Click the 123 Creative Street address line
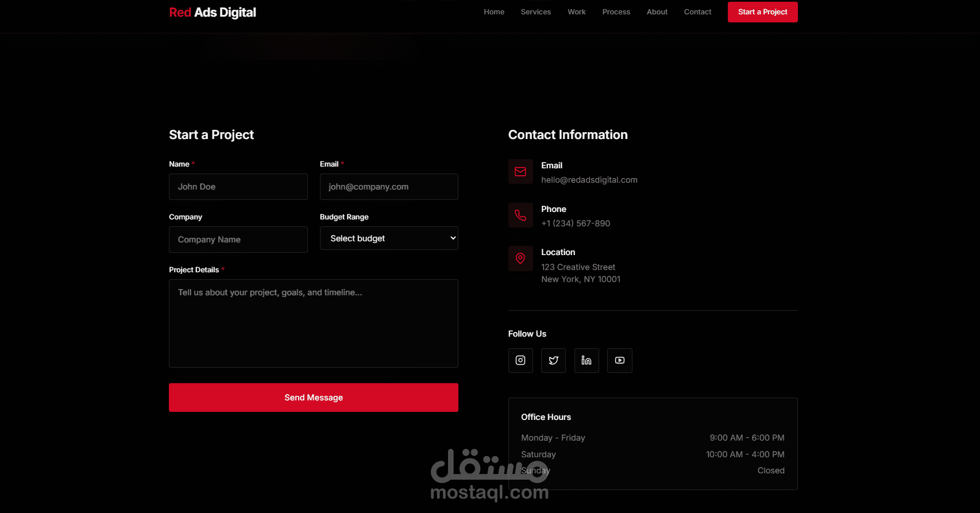Image resolution: width=980 pixels, height=513 pixels. pyautogui.click(x=578, y=267)
